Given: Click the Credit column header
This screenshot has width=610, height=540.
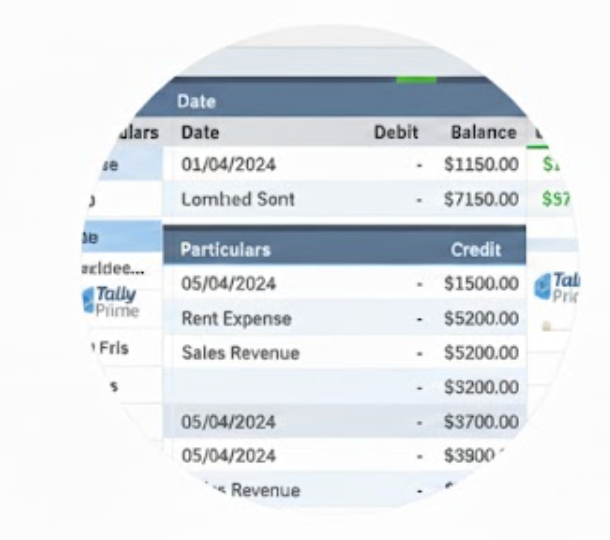Looking at the screenshot, I should [476, 250].
